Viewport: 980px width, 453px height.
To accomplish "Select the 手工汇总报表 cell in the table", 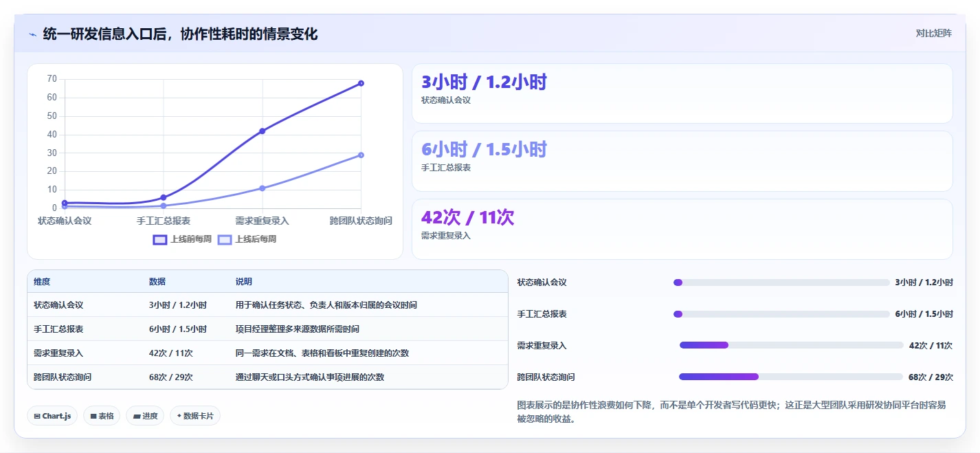I will coord(58,329).
